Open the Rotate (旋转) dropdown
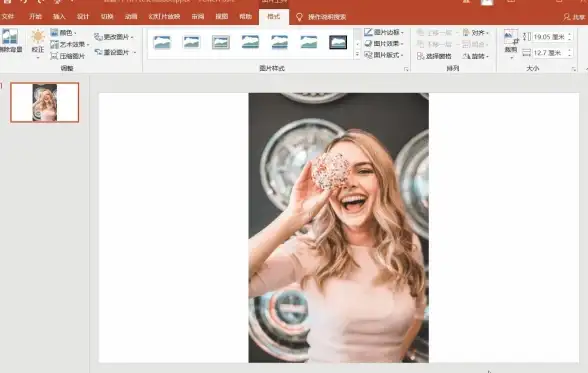 point(476,56)
